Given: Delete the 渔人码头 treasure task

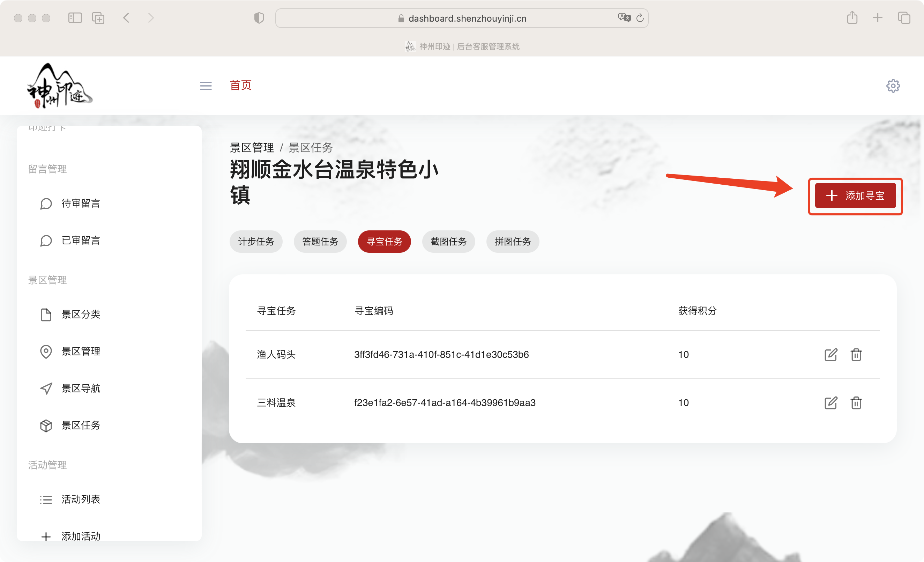Looking at the screenshot, I should 856,355.
